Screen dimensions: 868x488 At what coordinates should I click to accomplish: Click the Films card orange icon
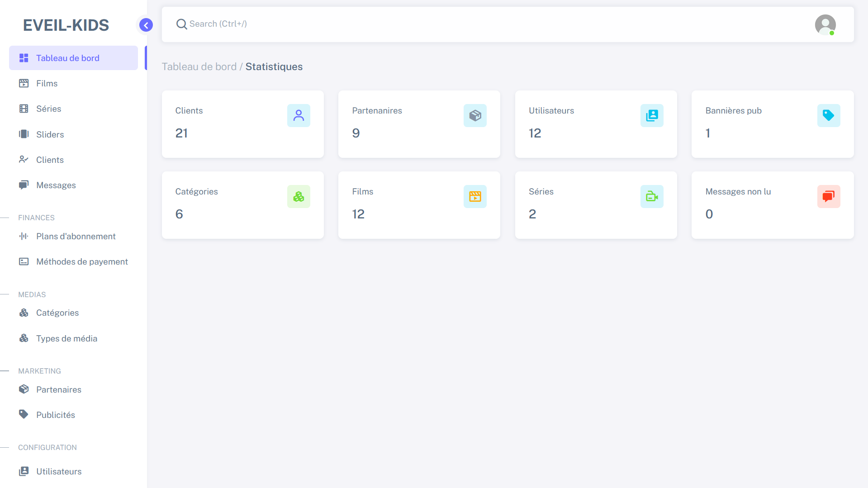475,196
